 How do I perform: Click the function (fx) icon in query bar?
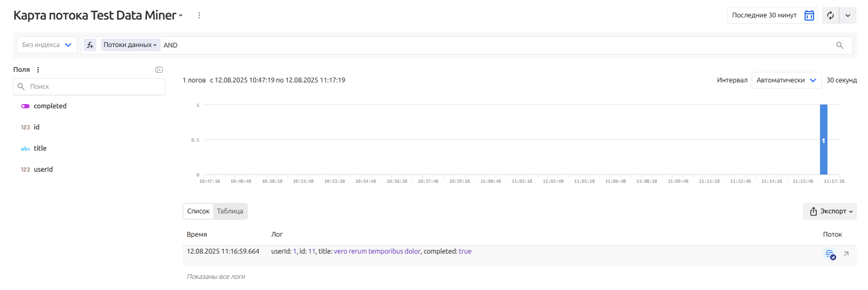(x=90, y=45)
